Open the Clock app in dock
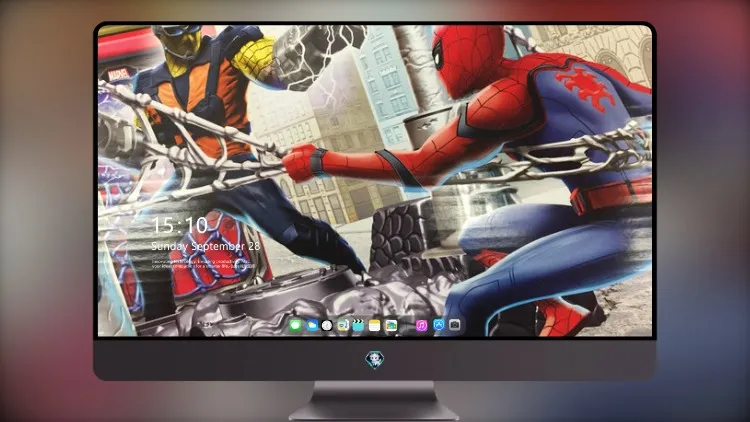750x422 pixels. coord(327,326)
